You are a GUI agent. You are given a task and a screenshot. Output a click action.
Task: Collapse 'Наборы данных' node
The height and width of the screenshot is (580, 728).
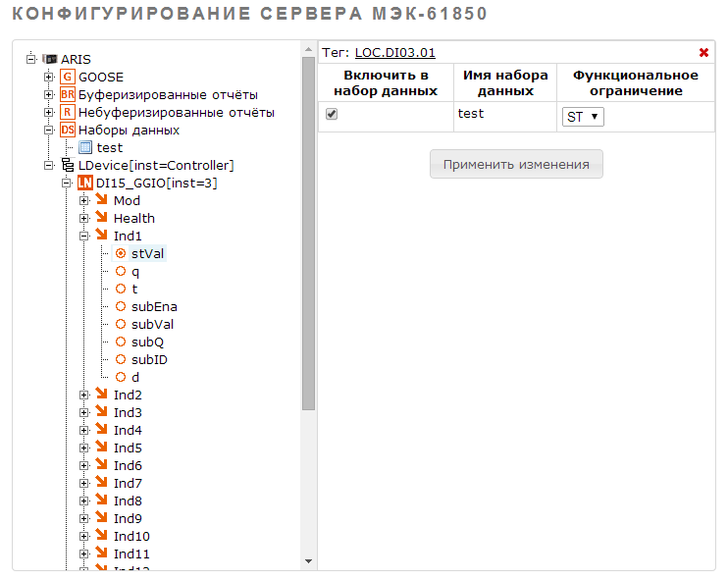[49, 130]
